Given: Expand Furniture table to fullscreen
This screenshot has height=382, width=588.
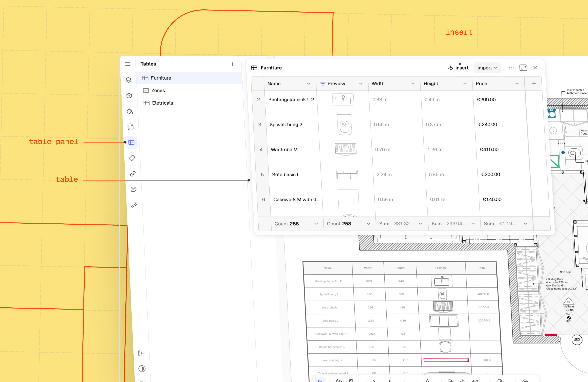Looking at the screenshot, I should (523, 68).
